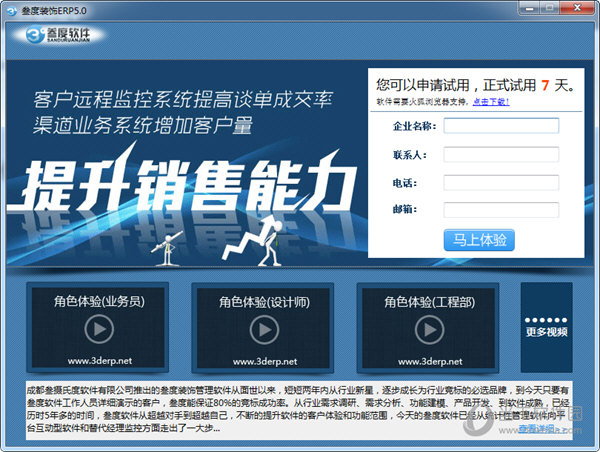Click the 联系人 label
Screen dimensions: 600x452
coord(410,155)
